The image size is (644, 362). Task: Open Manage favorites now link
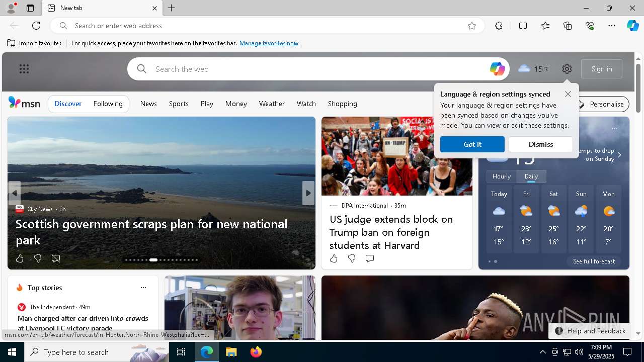[x=269, y=43]
